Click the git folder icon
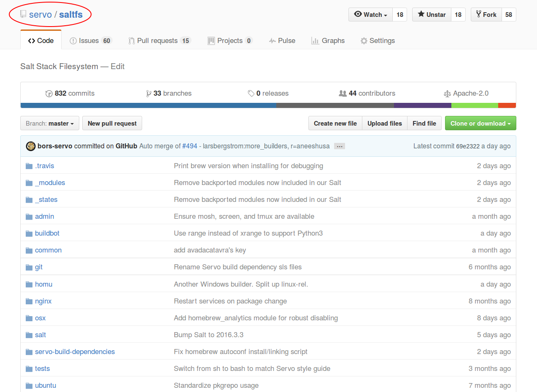Viewport: 537px width, 392px height. (x=29, y=267)
